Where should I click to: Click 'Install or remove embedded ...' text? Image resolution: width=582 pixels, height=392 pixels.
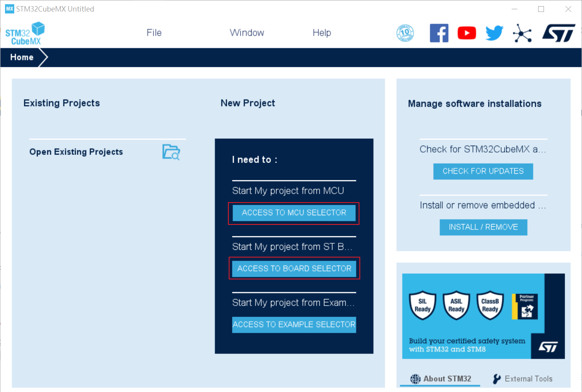483,205
